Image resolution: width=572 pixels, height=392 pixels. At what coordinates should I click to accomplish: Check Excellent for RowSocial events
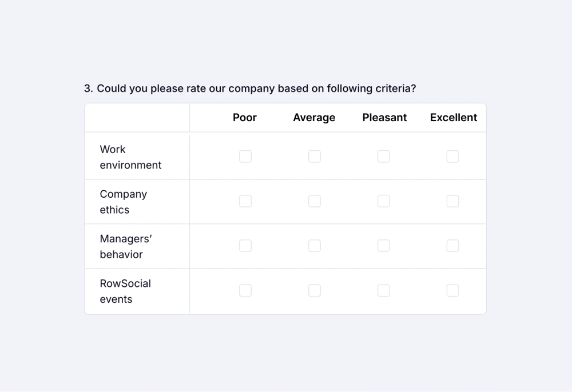click(452, 290)
